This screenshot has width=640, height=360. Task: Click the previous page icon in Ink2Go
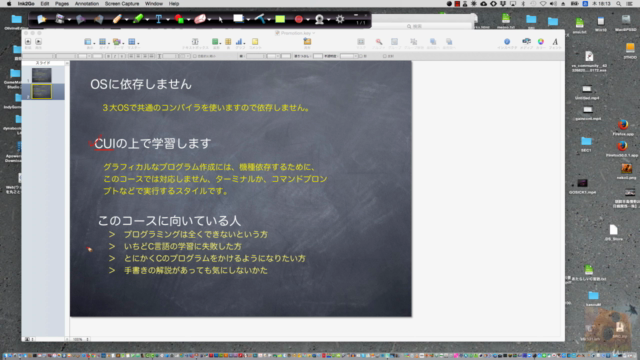(x=80, y=19)
